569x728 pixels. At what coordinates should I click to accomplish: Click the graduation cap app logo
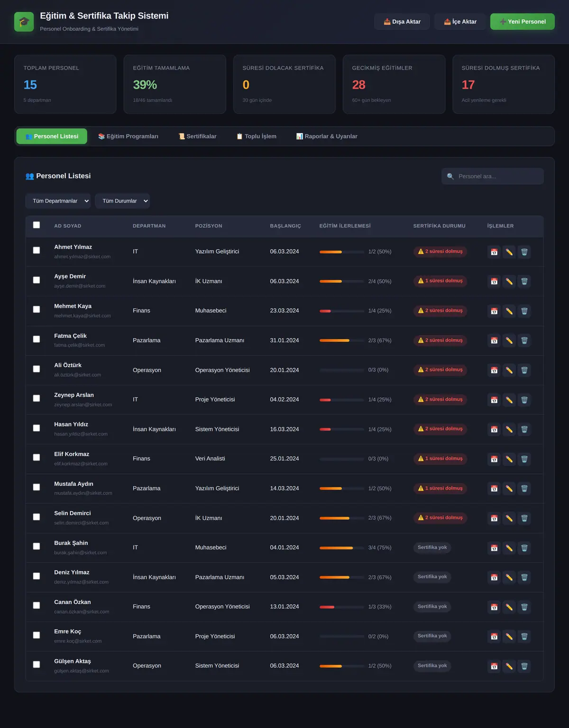pos(24,22)
